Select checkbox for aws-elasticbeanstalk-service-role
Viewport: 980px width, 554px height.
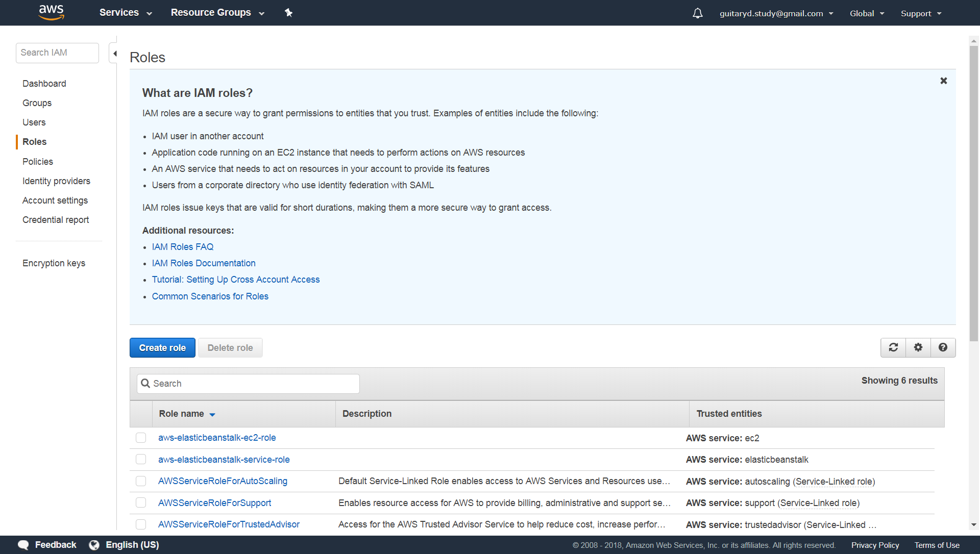tap(141, 459)
